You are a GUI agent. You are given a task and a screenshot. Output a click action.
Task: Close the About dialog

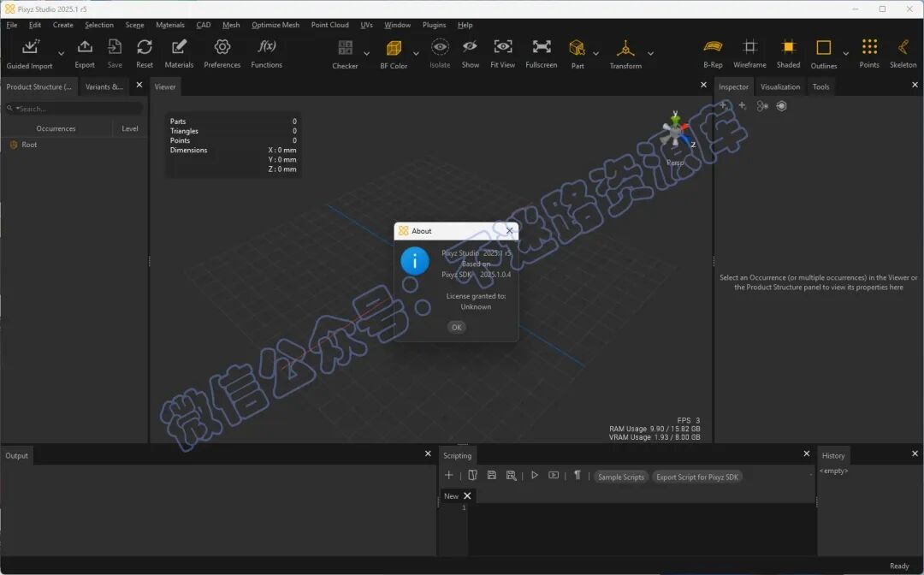coord(510,230)
